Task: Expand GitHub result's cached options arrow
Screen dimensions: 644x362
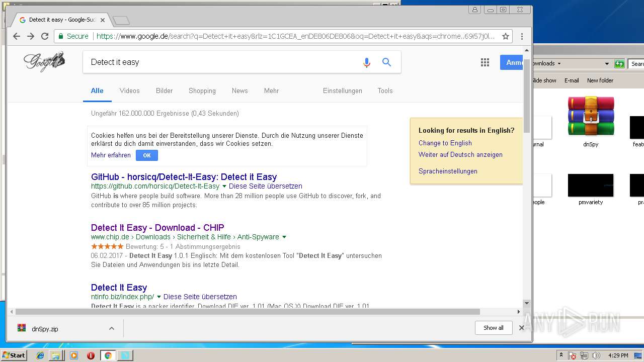Action: pyautogui.click(x=224, y=187)
